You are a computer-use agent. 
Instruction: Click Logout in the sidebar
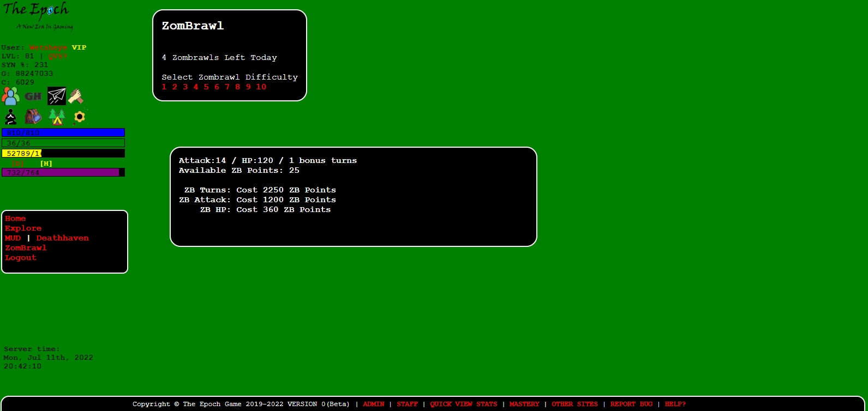pos(21,258)
